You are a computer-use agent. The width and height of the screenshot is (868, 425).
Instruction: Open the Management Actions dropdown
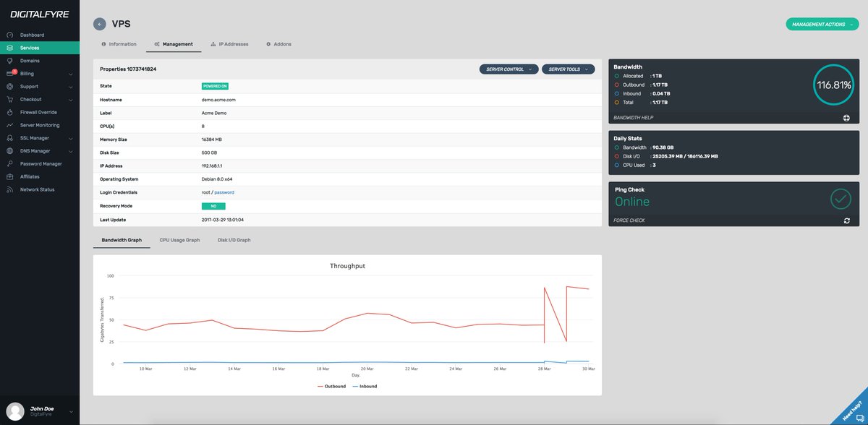point(822,25)
